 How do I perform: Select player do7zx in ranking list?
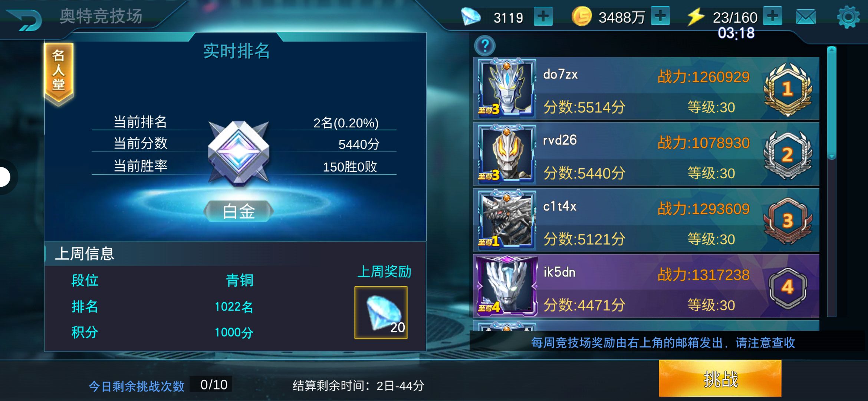pyautogui.click(x=646, y=88)
